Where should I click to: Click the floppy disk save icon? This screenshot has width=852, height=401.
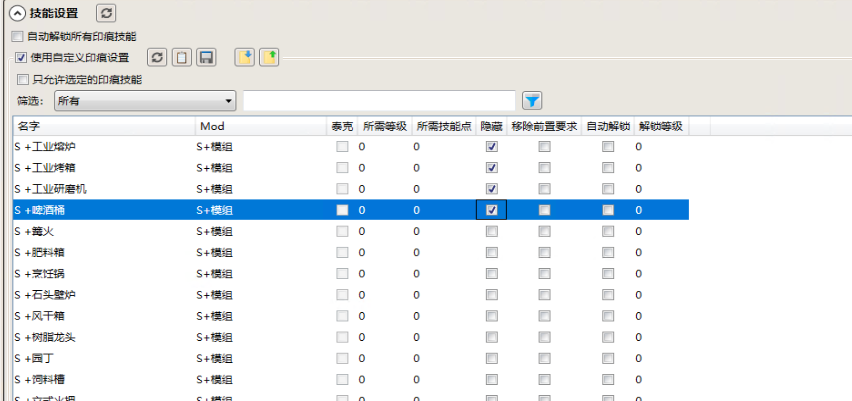206,58
